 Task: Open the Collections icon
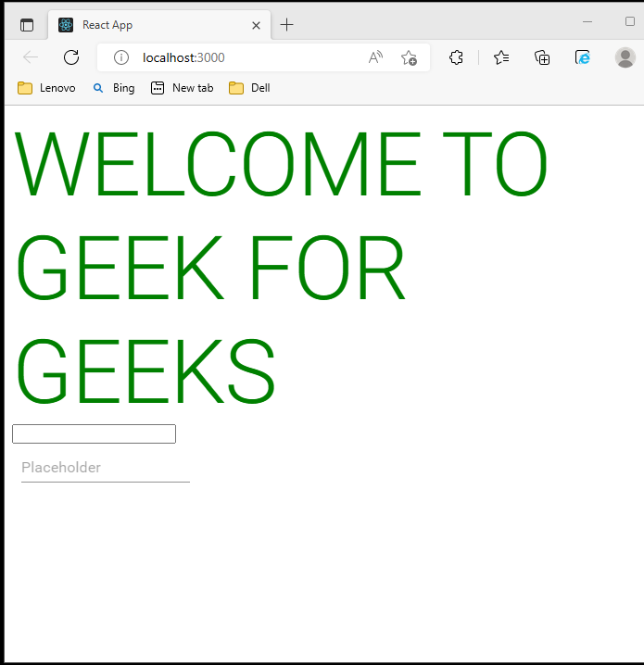click(543, 57)
